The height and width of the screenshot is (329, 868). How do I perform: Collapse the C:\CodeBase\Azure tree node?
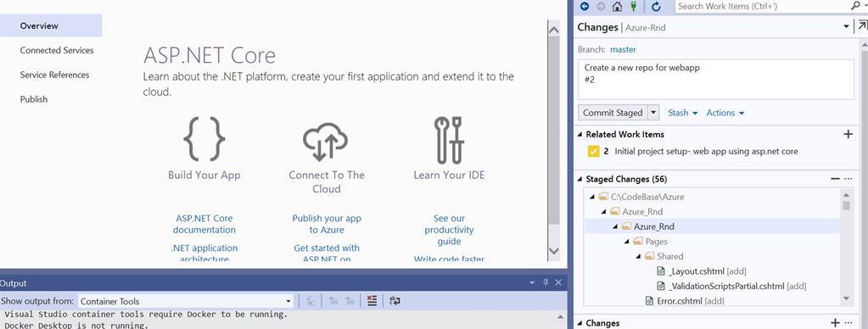[x=591, y=197]
